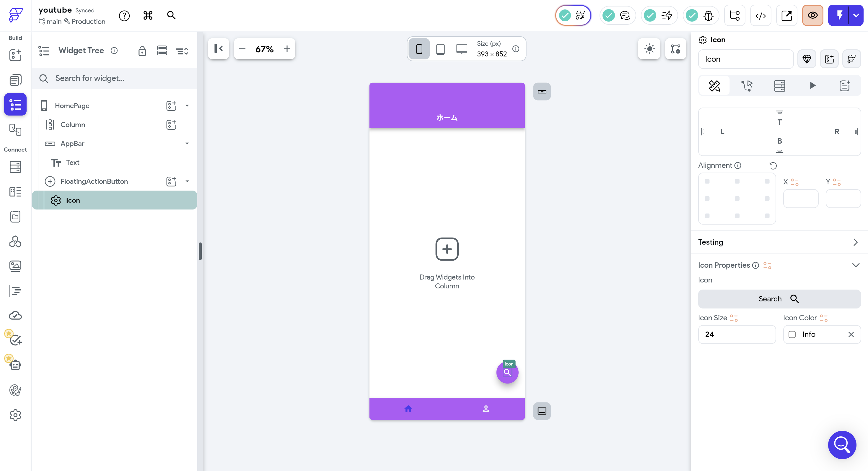Click the Firestore database sidebar icon

pos(15,167)
